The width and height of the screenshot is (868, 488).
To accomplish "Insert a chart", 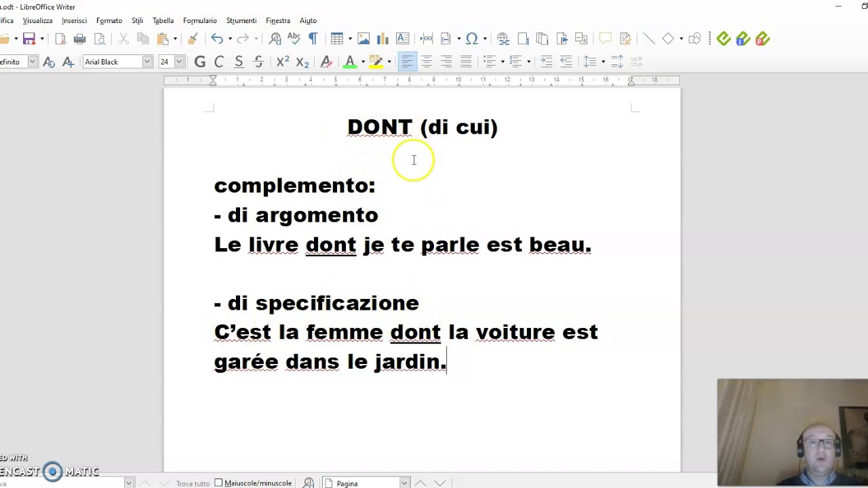I will tap(382, 39).
